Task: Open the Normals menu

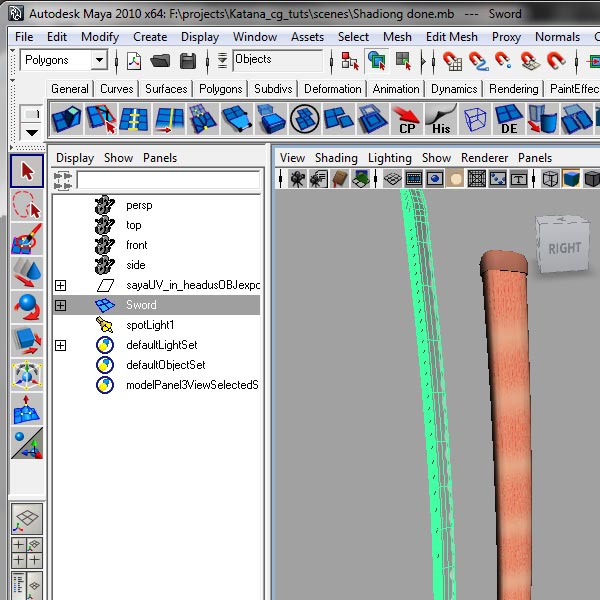Action: (557, 37)
